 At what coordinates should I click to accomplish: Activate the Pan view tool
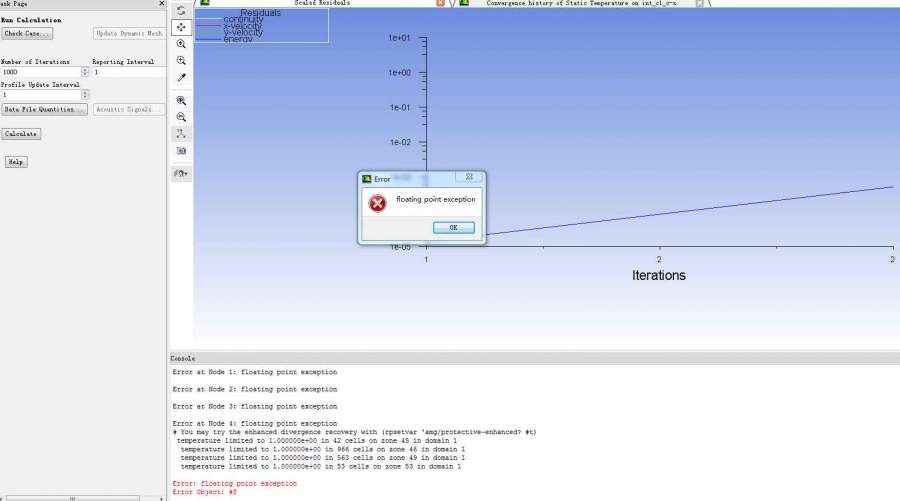(x=181, y=27)
